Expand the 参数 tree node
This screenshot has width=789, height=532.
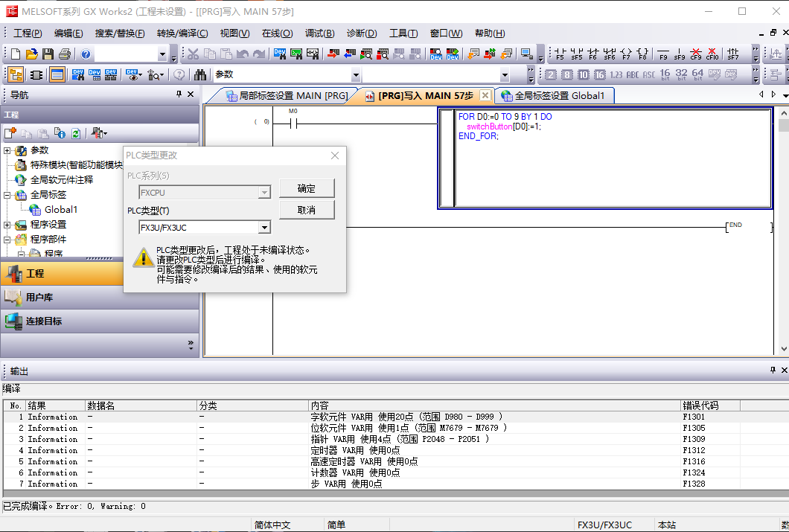click(7, 150)
